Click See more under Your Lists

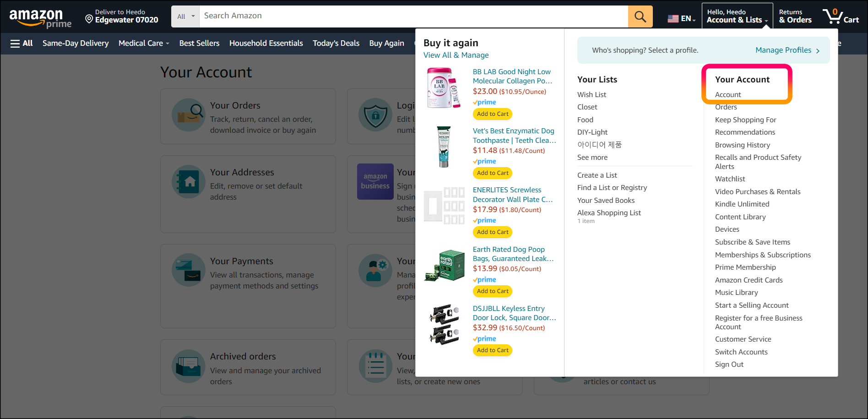pyautogui.click(x=592, y=157)
